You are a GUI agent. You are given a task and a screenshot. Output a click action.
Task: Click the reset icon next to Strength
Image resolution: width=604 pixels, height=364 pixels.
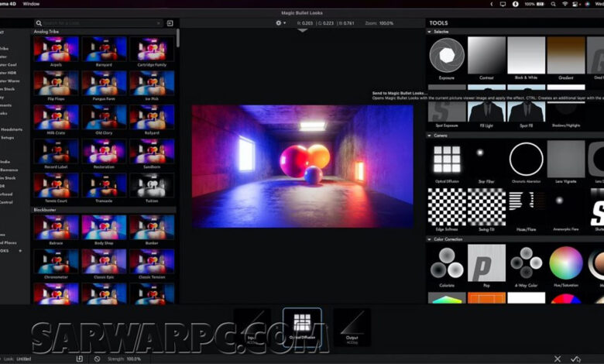click(97, 359)
